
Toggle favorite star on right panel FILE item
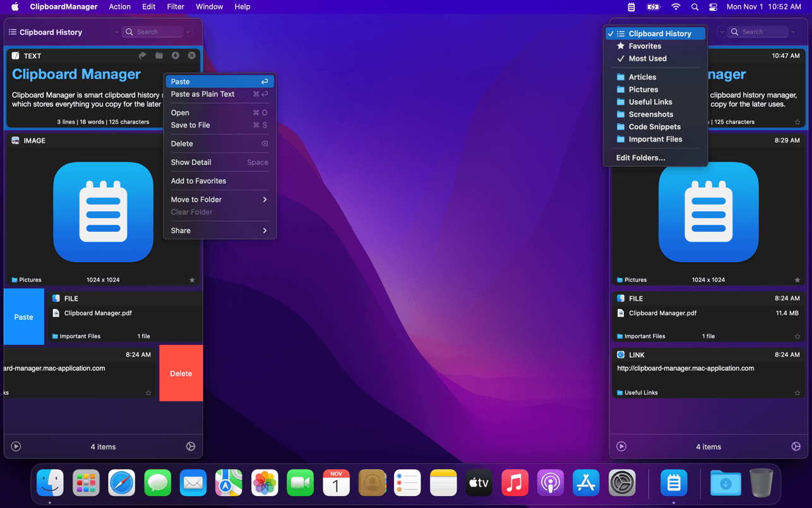pyautogui.click(x=797, y=336)
